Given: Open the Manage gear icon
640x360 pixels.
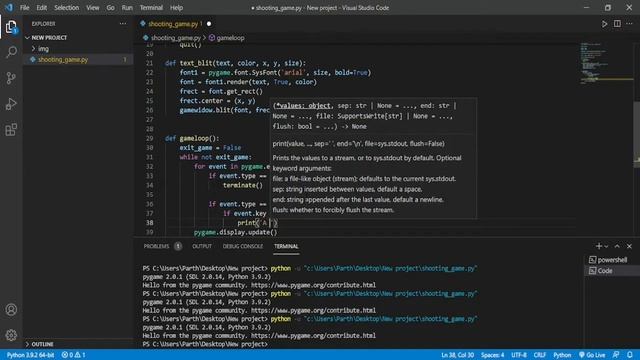Looking at the screenshot, I should point(11,335).
